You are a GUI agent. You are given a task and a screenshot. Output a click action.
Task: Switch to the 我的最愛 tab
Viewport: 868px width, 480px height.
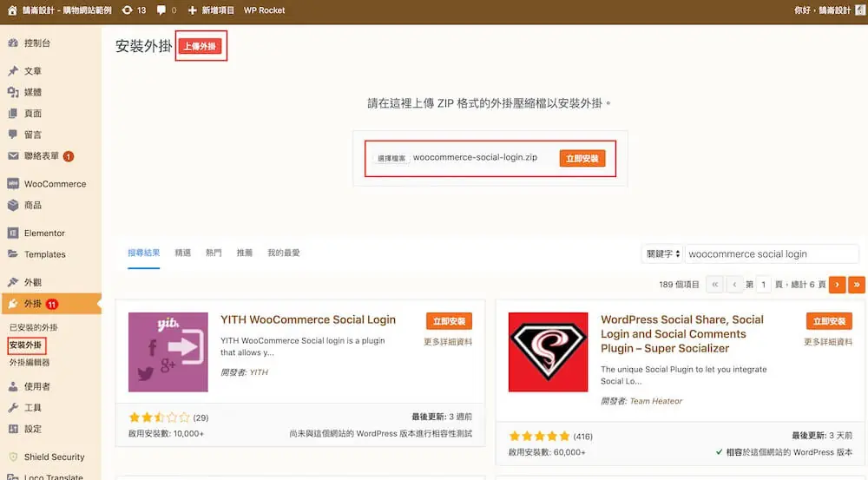(x=284, y=253)
